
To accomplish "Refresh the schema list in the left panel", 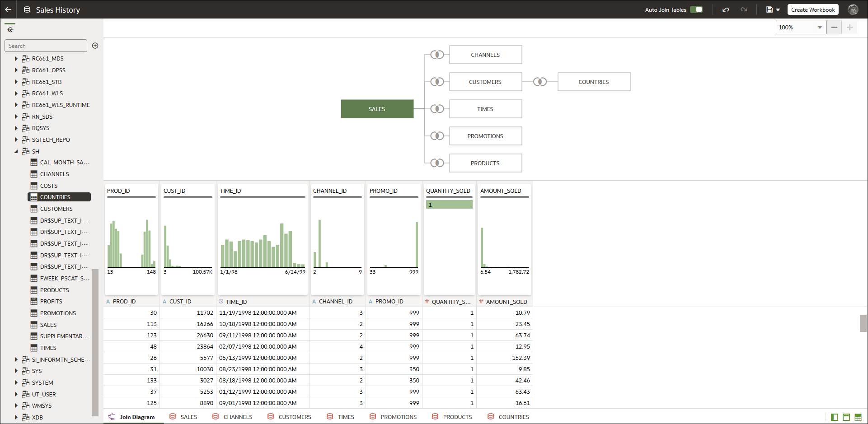I will [x=10, y=28].
